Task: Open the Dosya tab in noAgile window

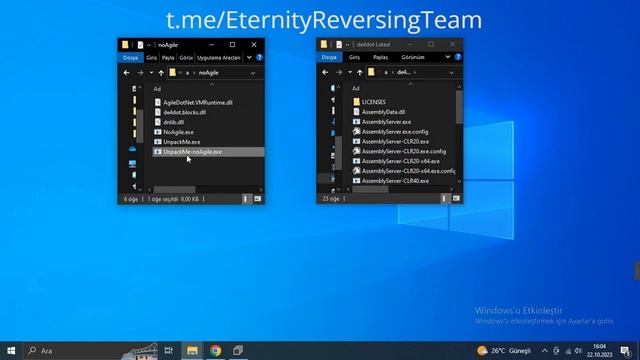Action: click(130, 58)
